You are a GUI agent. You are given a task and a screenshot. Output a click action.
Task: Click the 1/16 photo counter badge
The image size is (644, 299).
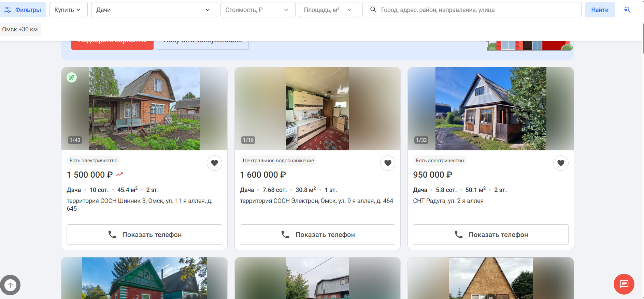tap(248, 140)
